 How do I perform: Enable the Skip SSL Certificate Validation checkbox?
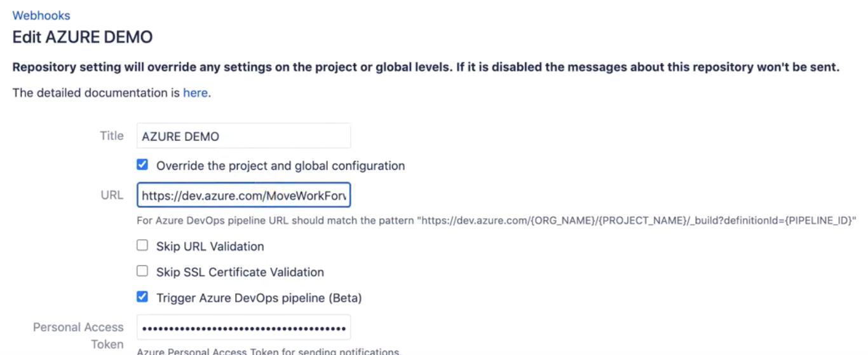click(x=142, y=272)
